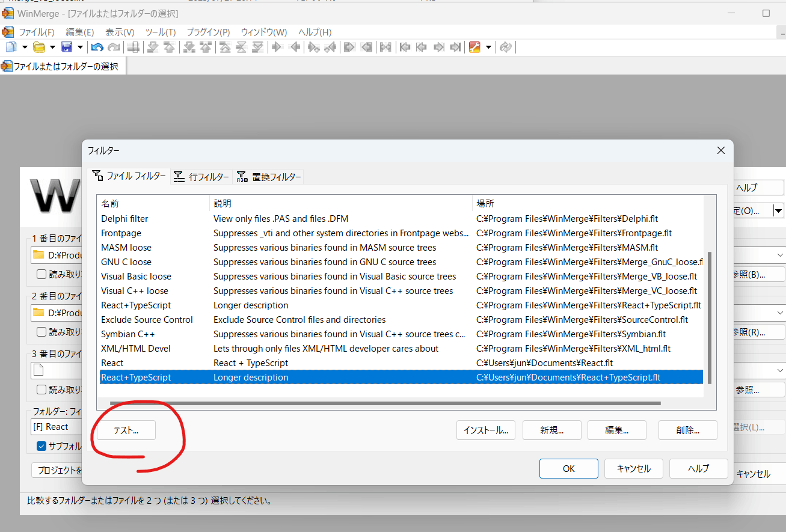The width and height of the screenshot is (786, 532).
Task: Go to first difference
Action: (224, 47)
